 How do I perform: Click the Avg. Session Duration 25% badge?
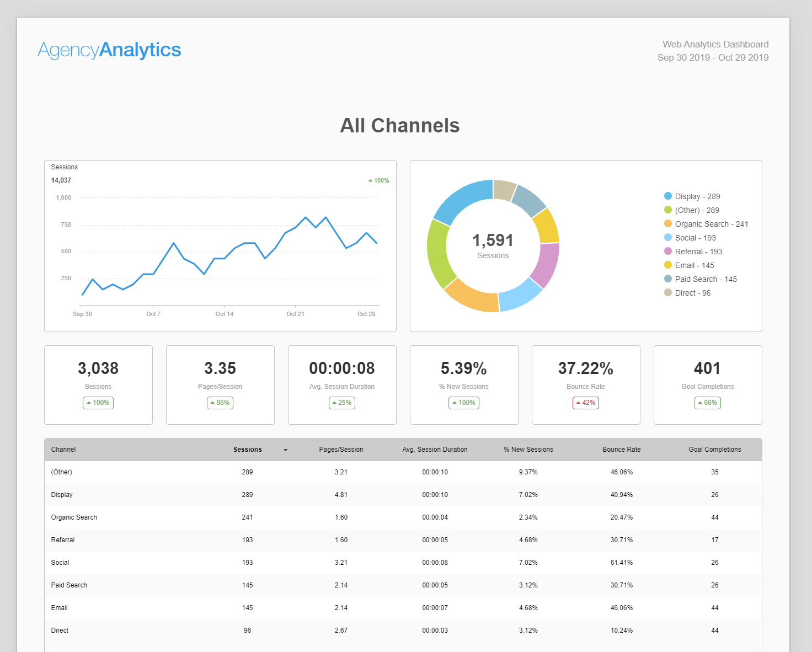(x=342, y=403)
